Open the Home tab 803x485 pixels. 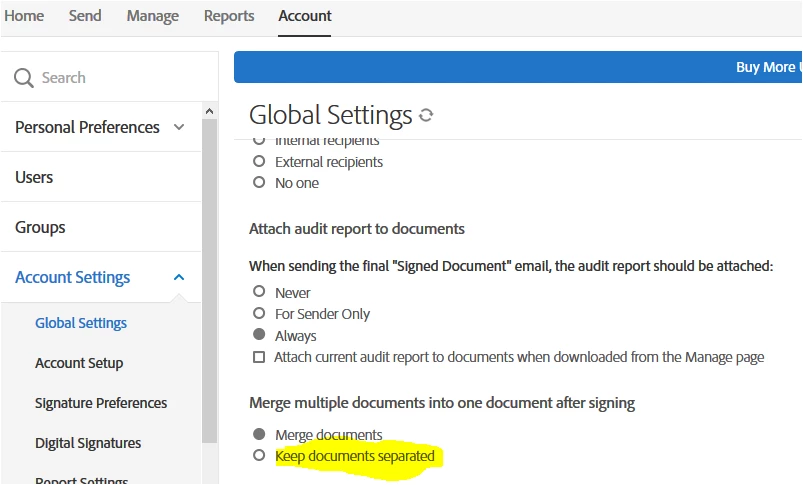click(24, 16)
